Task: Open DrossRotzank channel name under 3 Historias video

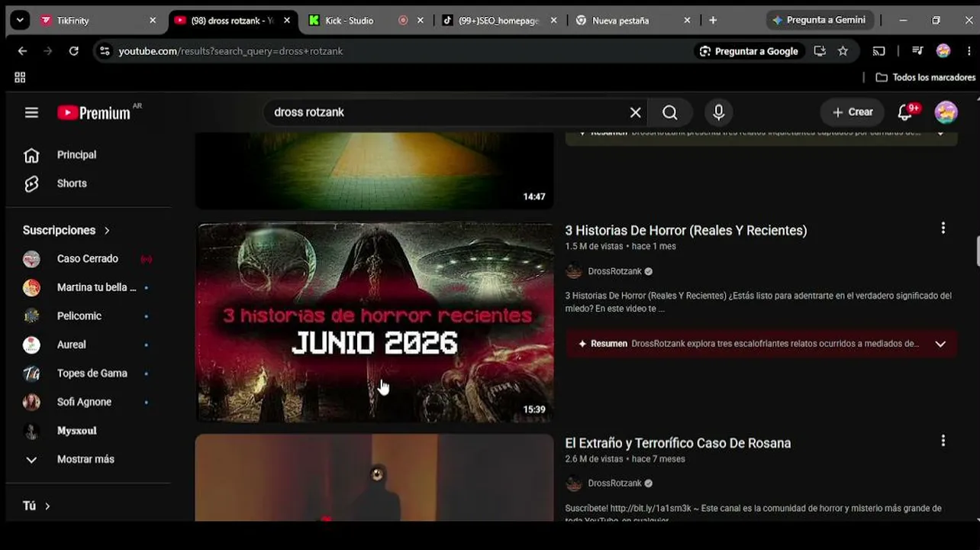Action: click(614, 271)
